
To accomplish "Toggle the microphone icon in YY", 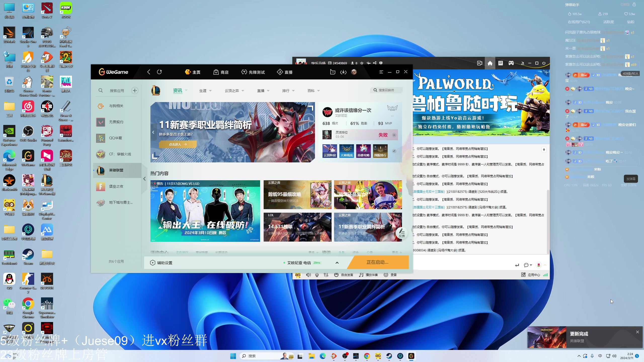I will click(317, 275).
